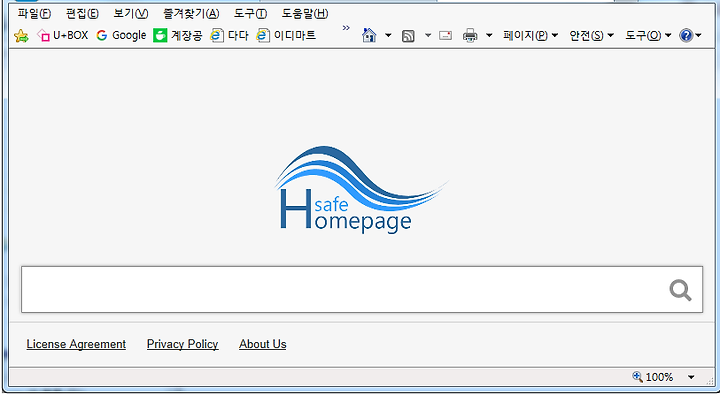Open the License Agreement link
Viewport: 720px width, 395px height.
76,344
